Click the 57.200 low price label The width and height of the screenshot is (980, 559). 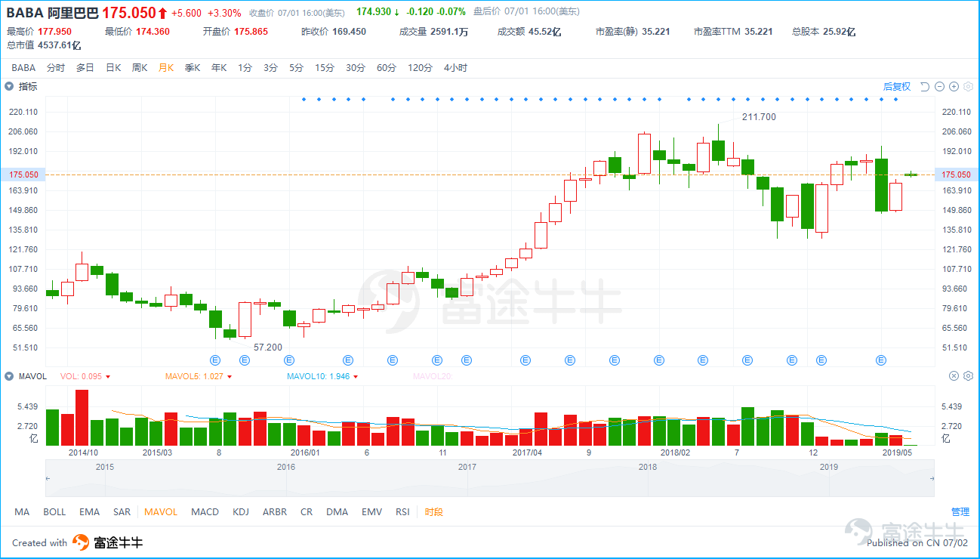pos(267,347)
